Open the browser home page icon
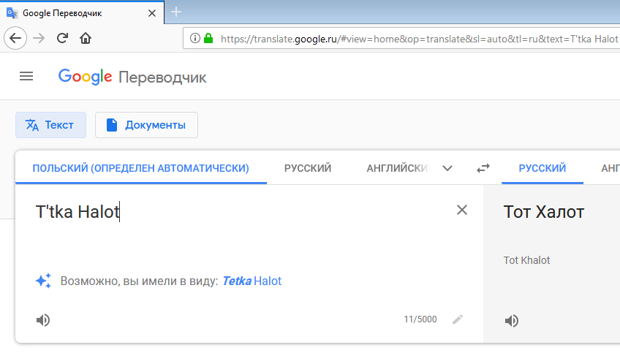The width and height of the screenshot is (620, 364). coord(86,38)
